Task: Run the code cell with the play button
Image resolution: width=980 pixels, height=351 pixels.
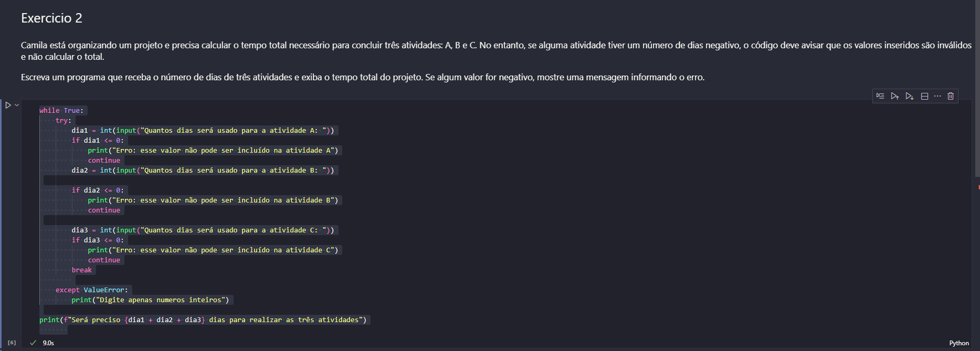Action: (x=8, y=105)
